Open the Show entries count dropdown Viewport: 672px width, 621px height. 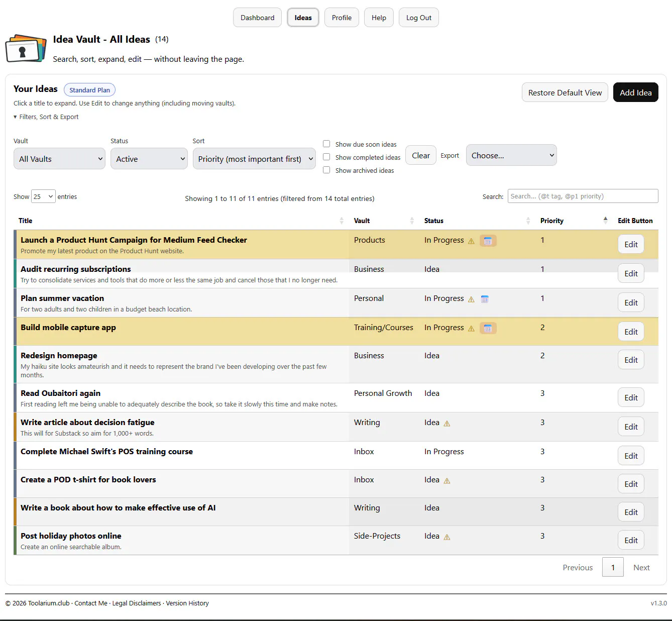(x=43, y=196)
